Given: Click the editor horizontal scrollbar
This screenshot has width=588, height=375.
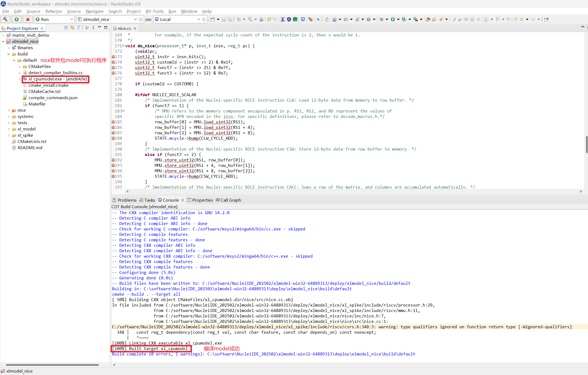Looking at the screenshot, I should [x=354, y=191].
